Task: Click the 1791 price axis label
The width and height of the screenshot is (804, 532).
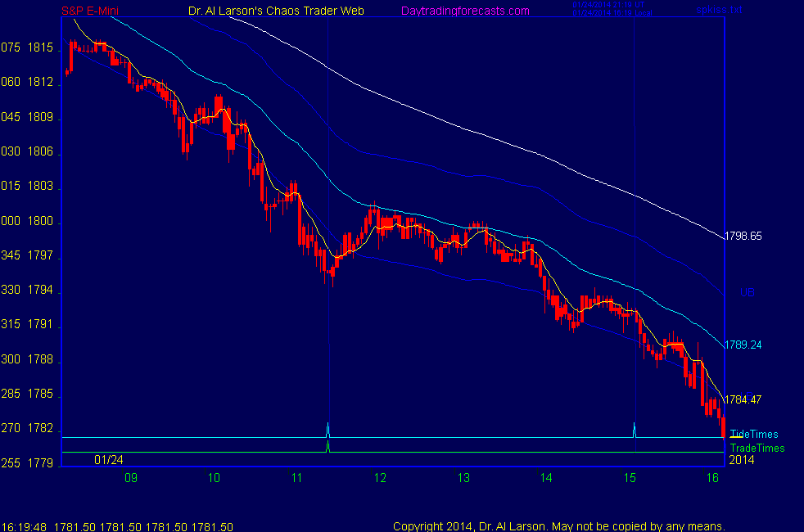Action: (x=40, y=324)
